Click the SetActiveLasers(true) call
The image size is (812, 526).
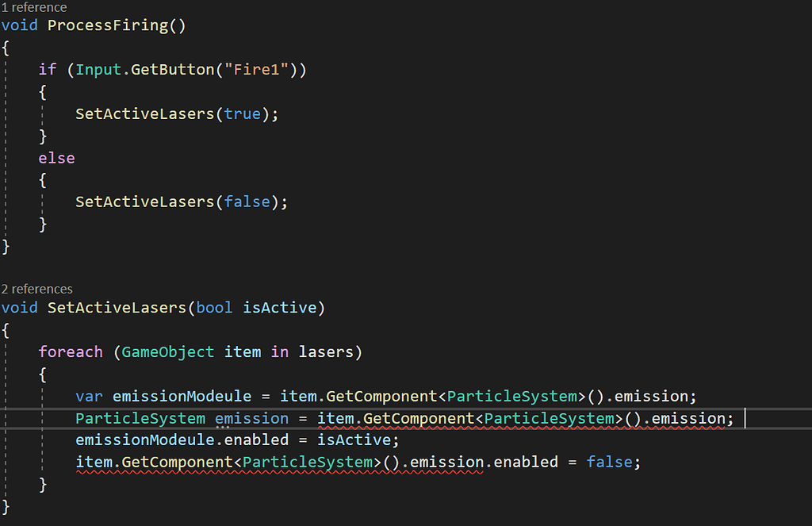tap(144, 113)
